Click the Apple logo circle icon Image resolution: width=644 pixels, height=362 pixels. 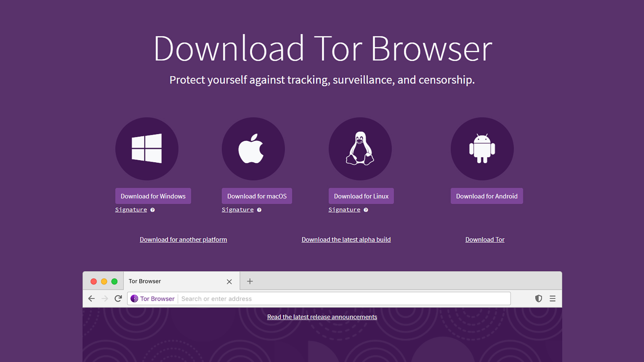253,149
